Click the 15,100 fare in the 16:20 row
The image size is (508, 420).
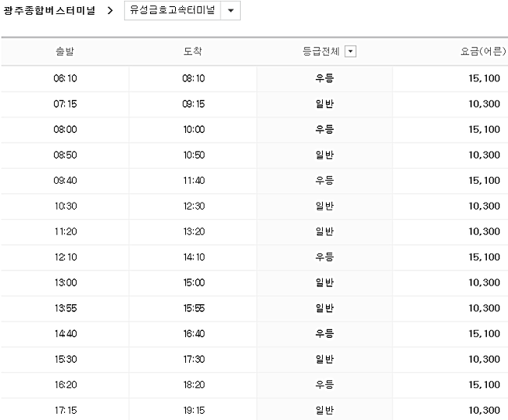(484, 385)
